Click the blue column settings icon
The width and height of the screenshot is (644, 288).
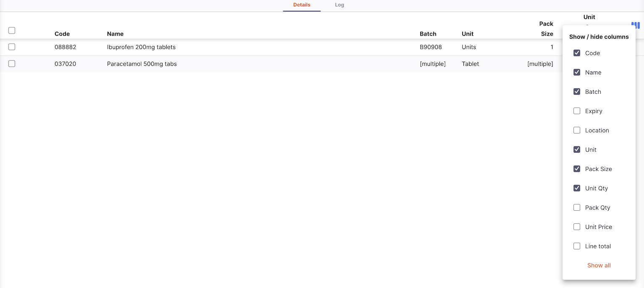(x=635, y=26)
